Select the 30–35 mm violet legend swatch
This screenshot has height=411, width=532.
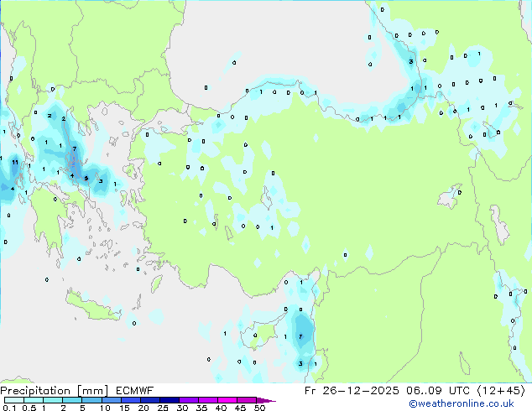[x=189, y=400]
